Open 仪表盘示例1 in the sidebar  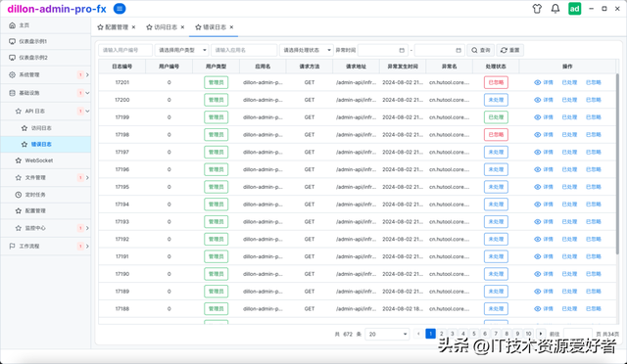point(46,41)
